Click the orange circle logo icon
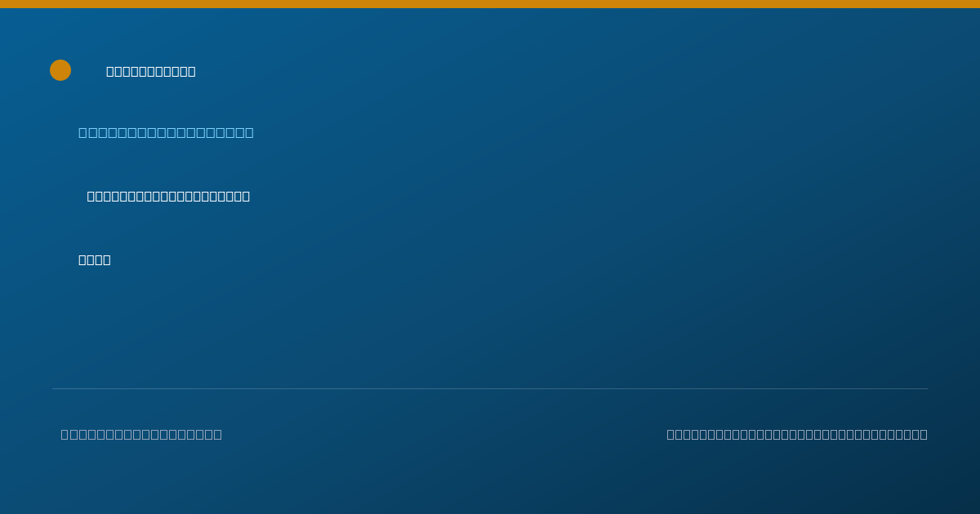Screen dimensions: 980x514 [x=60, y=70]
